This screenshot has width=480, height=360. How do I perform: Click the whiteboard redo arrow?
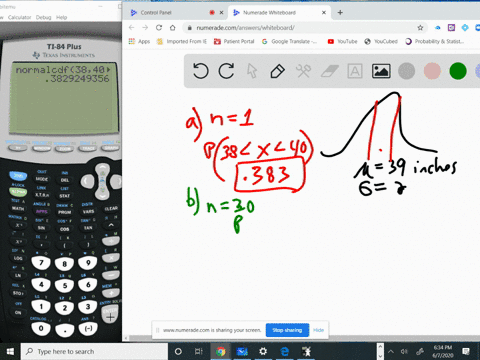click(x=226, y=71)
